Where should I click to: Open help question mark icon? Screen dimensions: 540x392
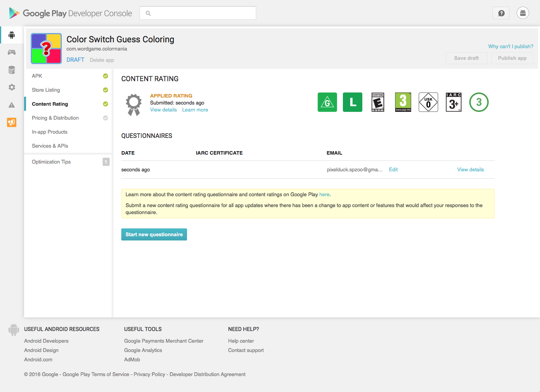(x=501, y=13)
